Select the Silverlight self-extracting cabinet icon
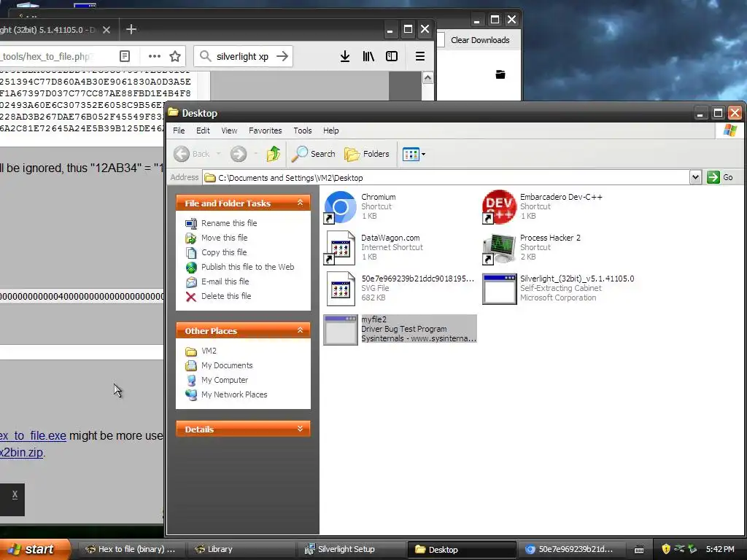This screenshot has height=560, width=747. click(499, 289)
